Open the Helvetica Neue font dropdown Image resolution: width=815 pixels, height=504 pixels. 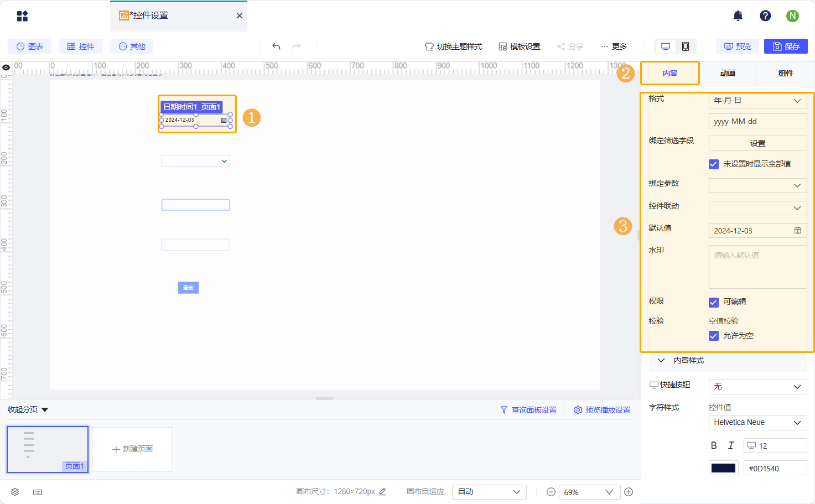tap(757, 423)
